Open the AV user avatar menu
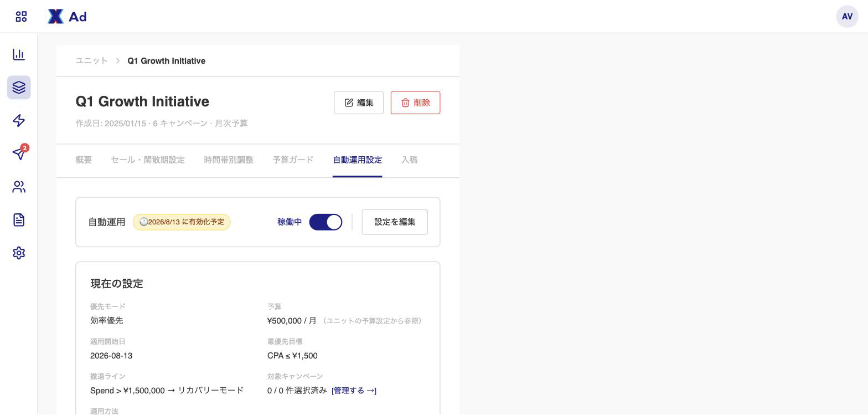 [x=847, y=17]
